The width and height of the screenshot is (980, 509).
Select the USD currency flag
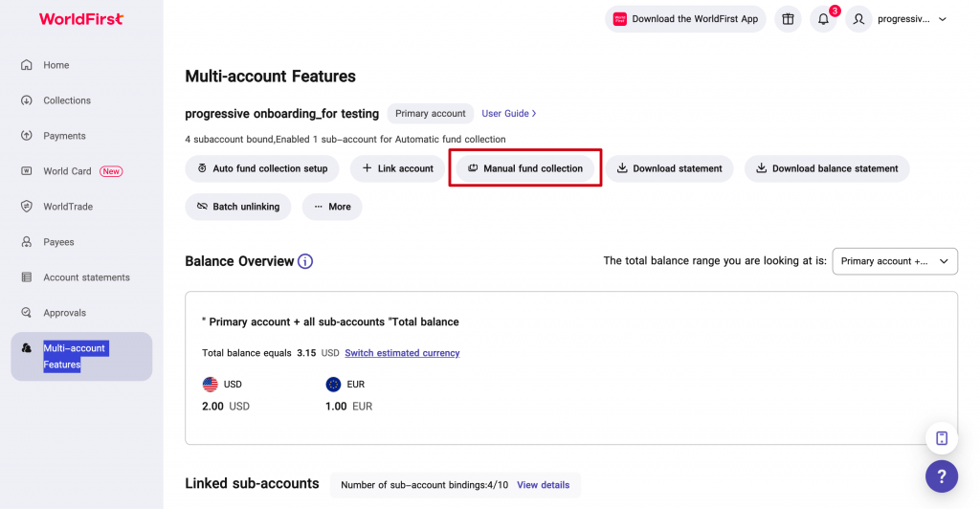[x=211, y=385]
